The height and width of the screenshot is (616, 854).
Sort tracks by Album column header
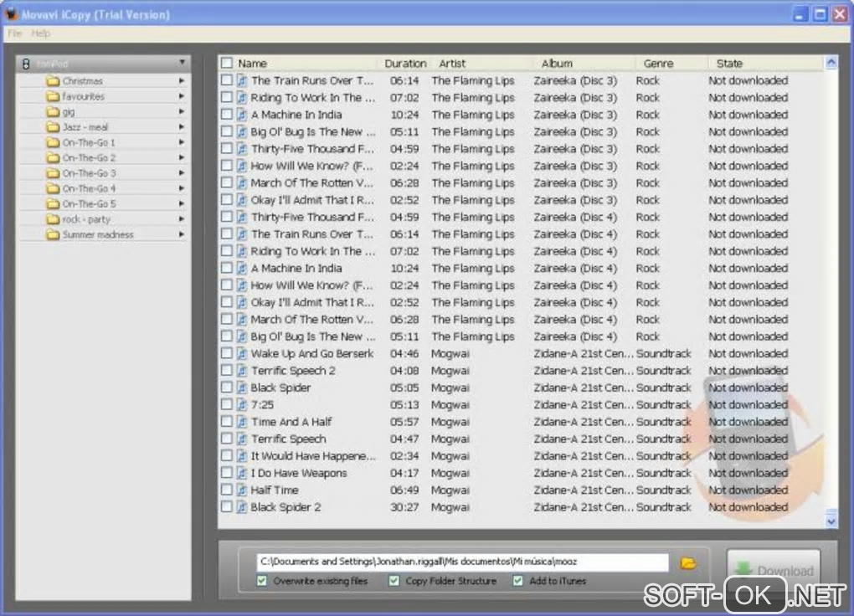click(557, 63)
